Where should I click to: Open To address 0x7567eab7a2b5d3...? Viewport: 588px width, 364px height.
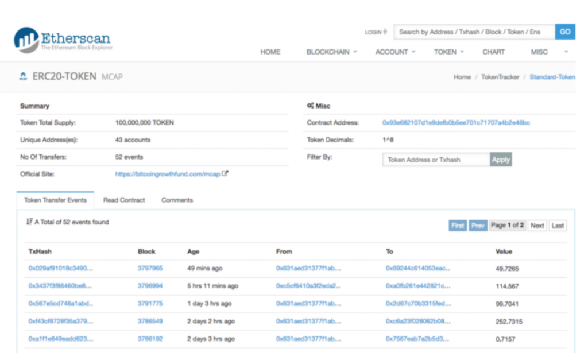tap(417, 339)
